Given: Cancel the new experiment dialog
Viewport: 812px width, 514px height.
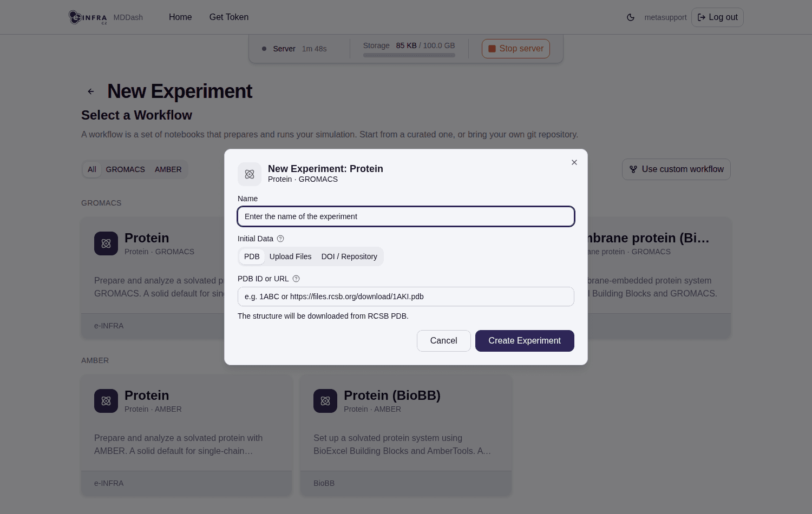Looking at the screenshot, I should (x=444, y=341).
